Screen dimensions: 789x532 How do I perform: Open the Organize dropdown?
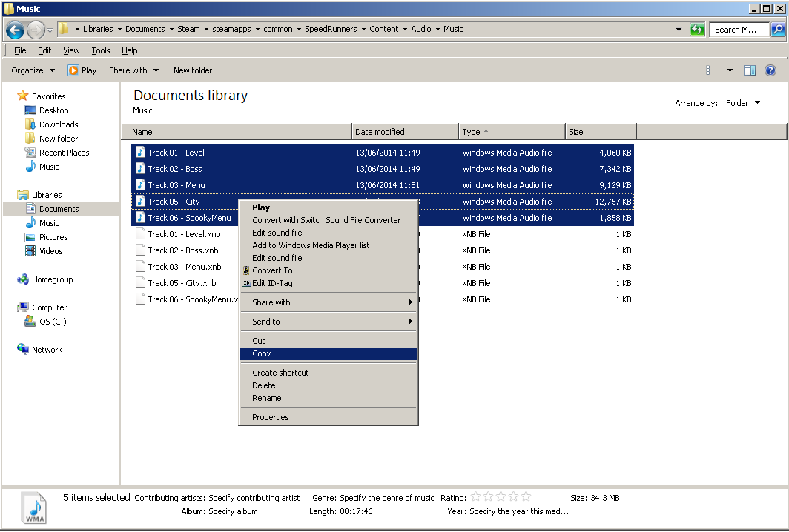coord(33,70)
